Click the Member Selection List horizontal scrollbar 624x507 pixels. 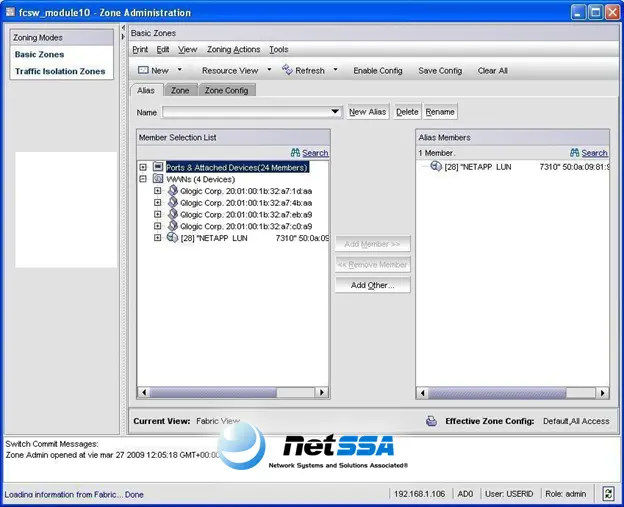coord(233,392)
